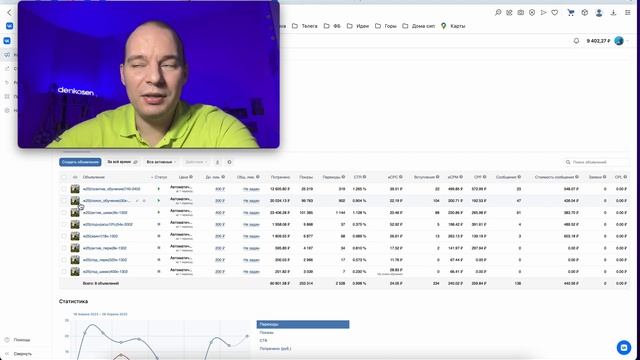Open the first ad's thumbnail image
Viewport: 640px width, 360px height.
75,189
